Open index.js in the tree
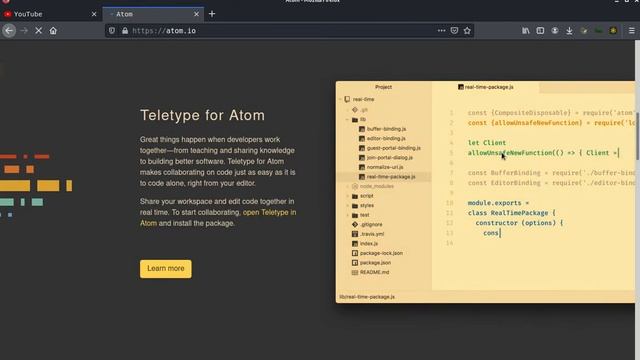The height and width of the screenshot is (360, 640). [365, 244]
